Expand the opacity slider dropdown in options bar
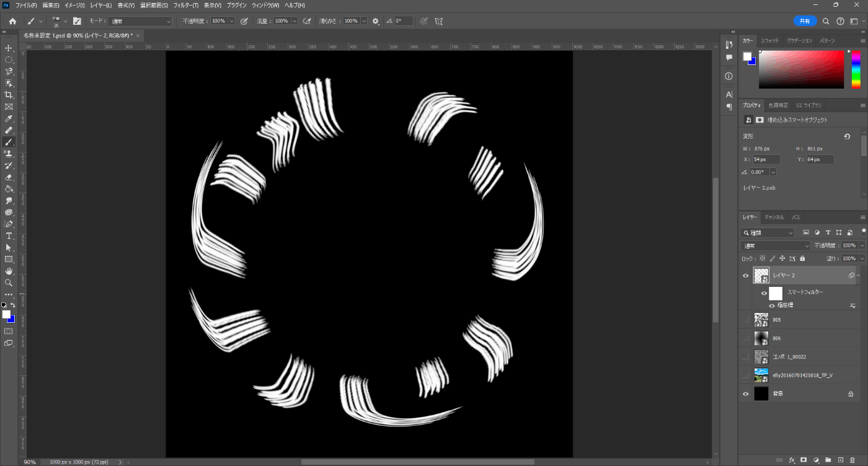Image resolution: width=868 pixels, height=466 pixels. 232,21
